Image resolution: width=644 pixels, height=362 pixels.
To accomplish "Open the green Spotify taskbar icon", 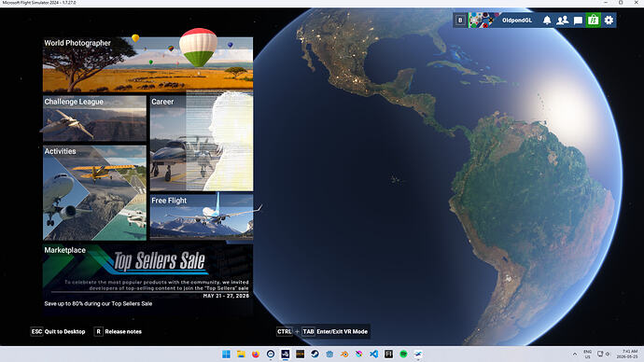I will (x=403, y=355).
